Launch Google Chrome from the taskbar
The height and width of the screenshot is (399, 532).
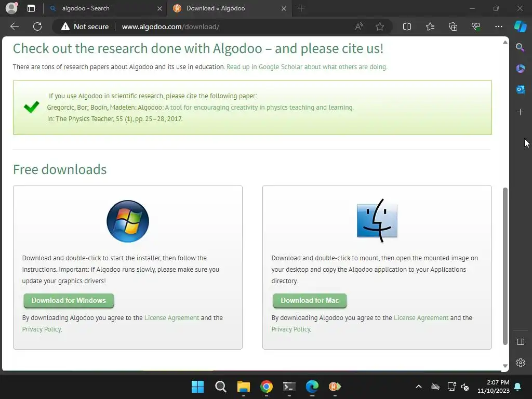267,387
